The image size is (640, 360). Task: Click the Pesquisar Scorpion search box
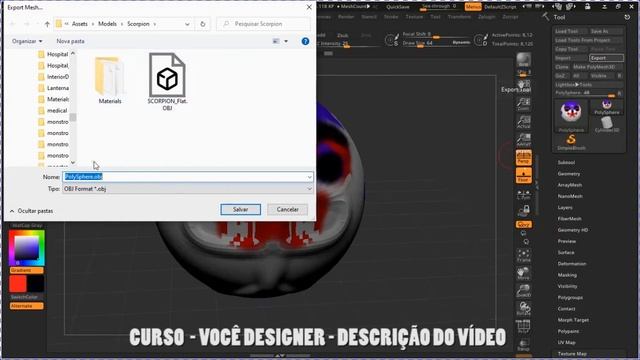[263, 24]
